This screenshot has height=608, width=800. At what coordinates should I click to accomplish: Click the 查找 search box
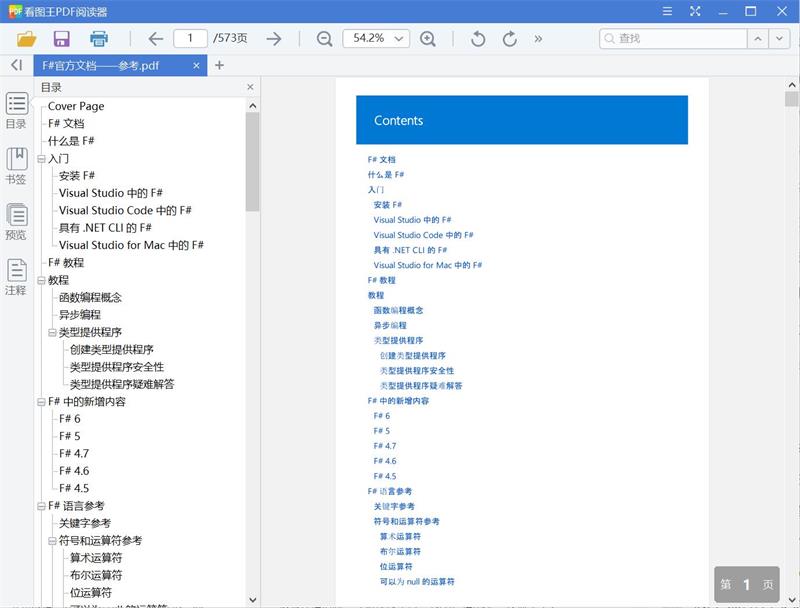673,38
